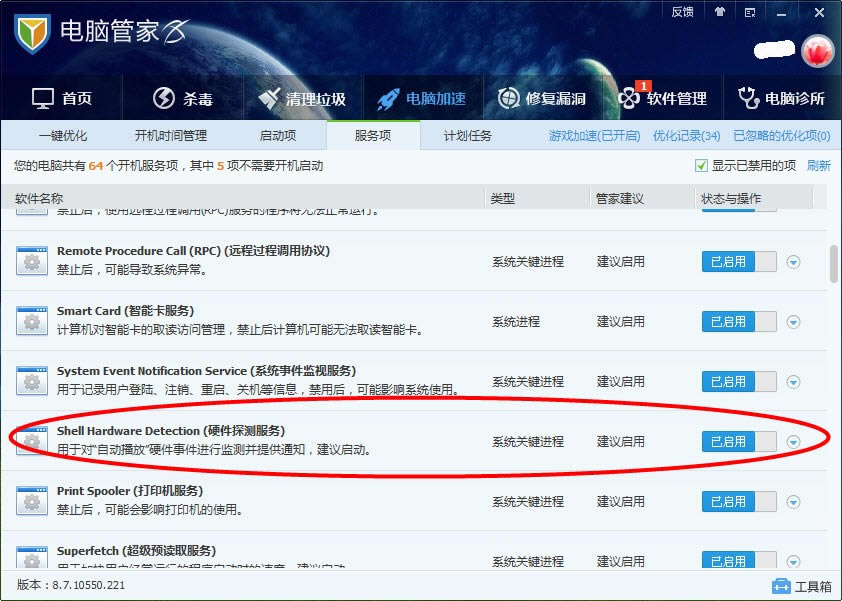842x601 pixels.
Task: Expand Shell Hardware Detection row dropdown arrow
Action: 793,441
